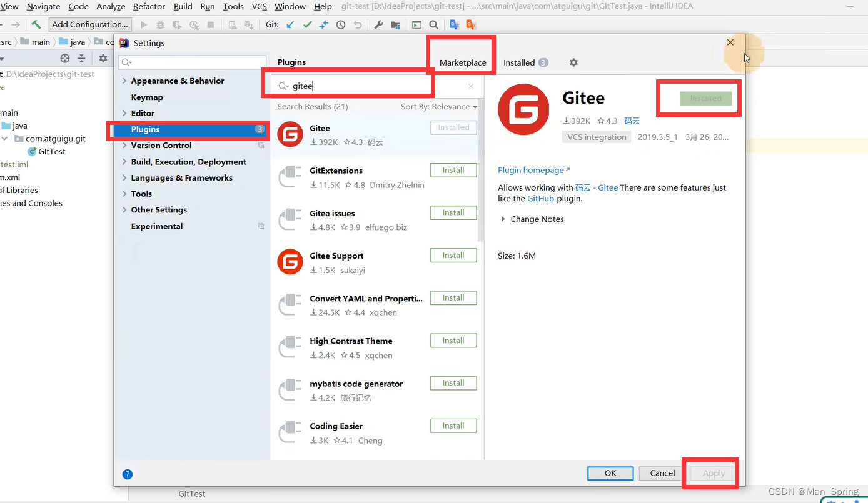Install the mybatis code generator plugin
Image resolution: width=868 pixels, height=503 pixels.
pos(453,383)
